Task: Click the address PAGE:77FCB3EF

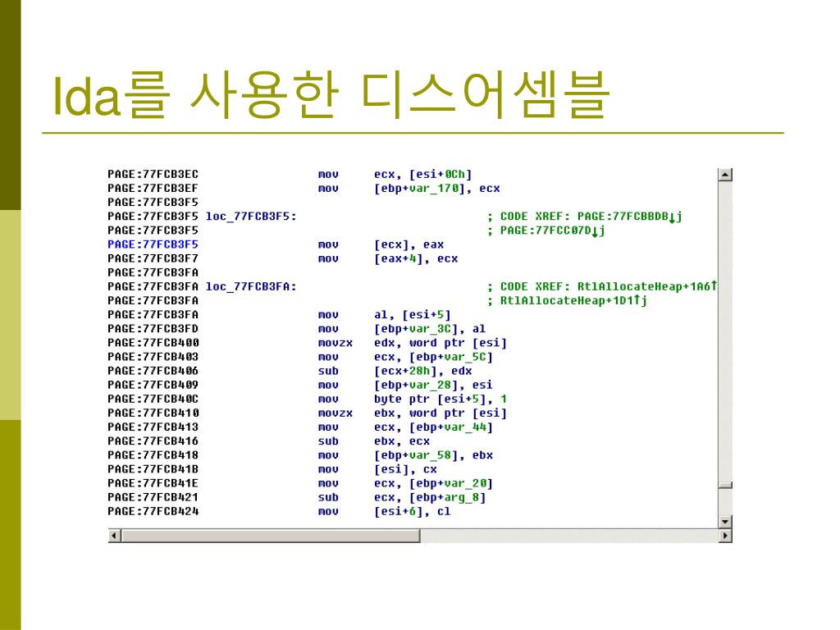Action: tap(153, 188)
